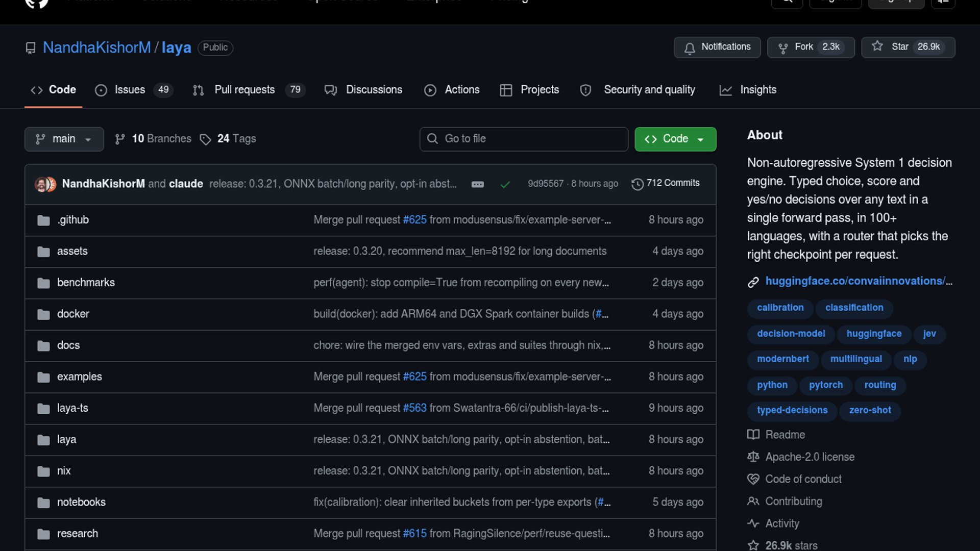Select the multilingual topic tag
This screenshot has width=980, height=551.
point(856,360)
